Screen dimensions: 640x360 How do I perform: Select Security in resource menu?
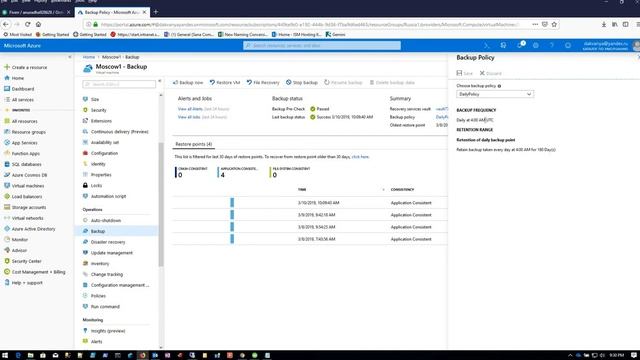[95, 110]
